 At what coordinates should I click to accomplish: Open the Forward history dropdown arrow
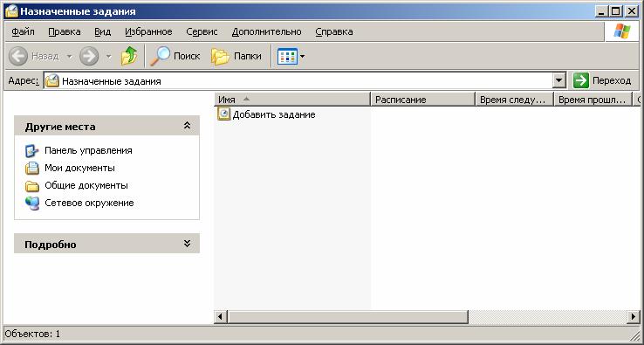click(x=108, y=56)
